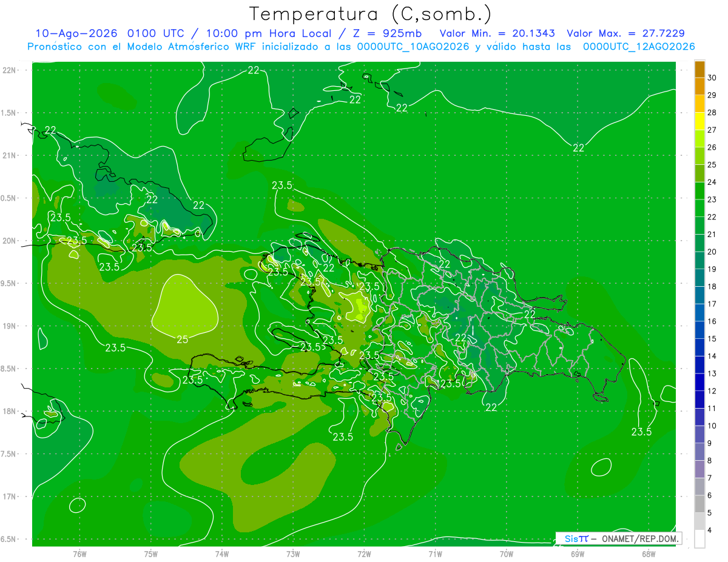Pick the green swatch between 22 and 23
728x562 pixels.
(699, 209)
